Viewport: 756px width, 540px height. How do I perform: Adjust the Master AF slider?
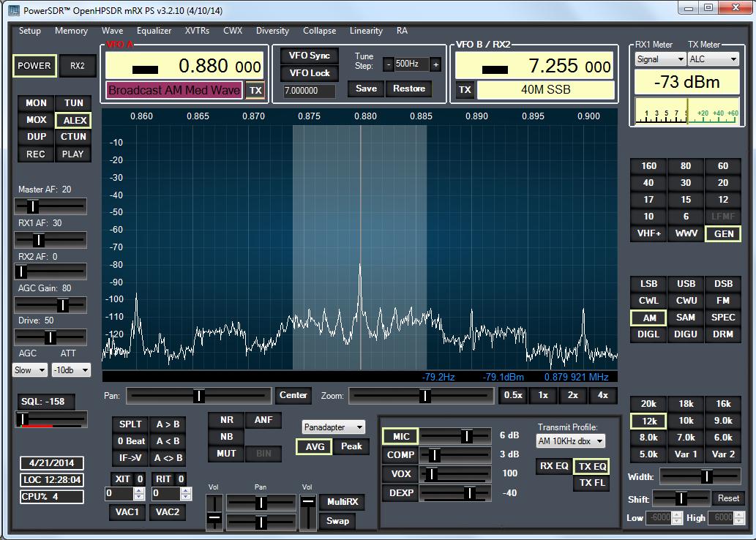click(50, 206)
